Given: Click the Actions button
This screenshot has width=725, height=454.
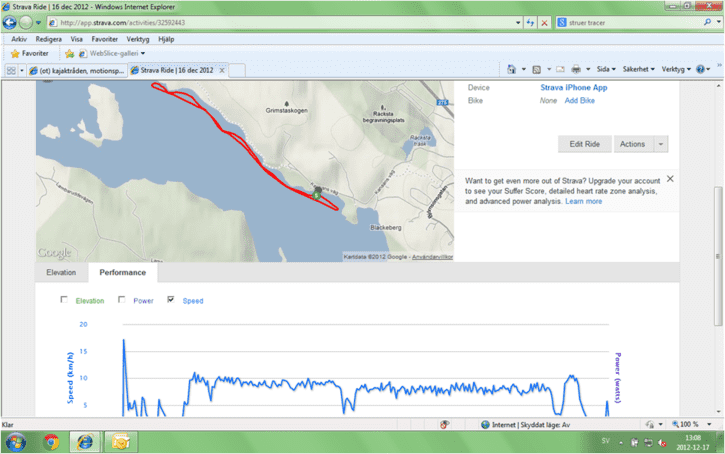Looking at the screenshot, I should [632, 144].
